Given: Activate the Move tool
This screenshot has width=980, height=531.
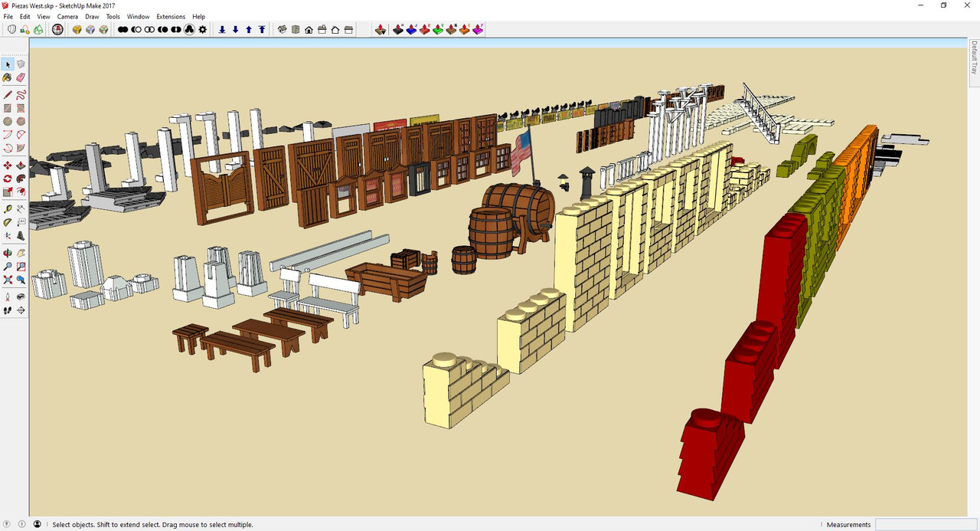Looking at the screenshot, I should 8,166.
